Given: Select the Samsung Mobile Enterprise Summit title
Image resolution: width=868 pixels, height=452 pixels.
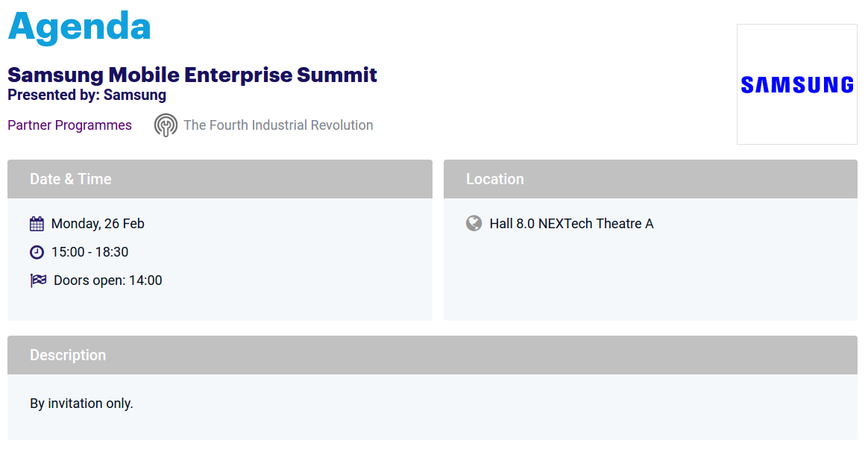Looking at the screenshot, I should pos(192,75).
